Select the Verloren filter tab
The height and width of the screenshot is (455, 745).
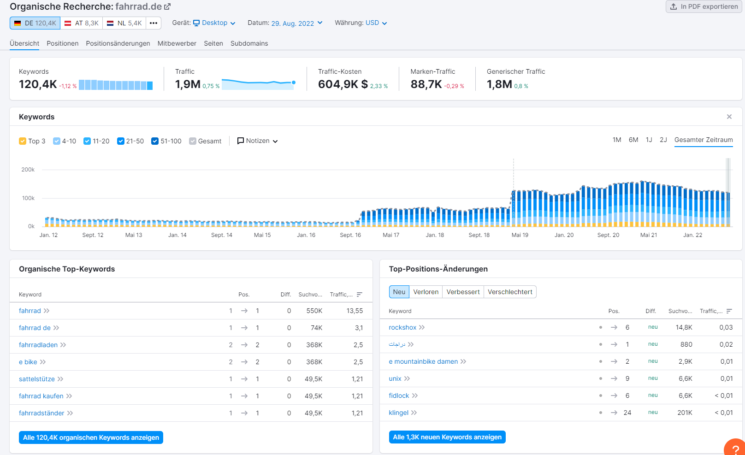point(426,292)
